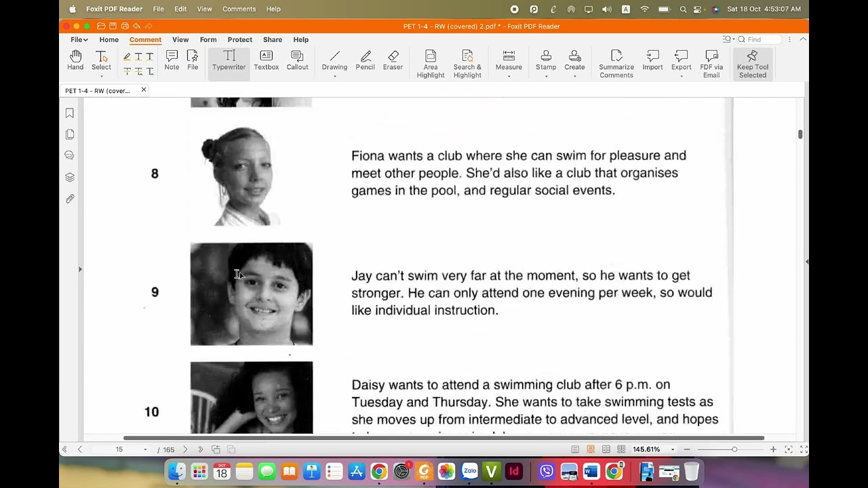The width and height of the screenshot is (868, 488).
Task: Open the zoom percentage dropdown
Action: pos(673,449)
